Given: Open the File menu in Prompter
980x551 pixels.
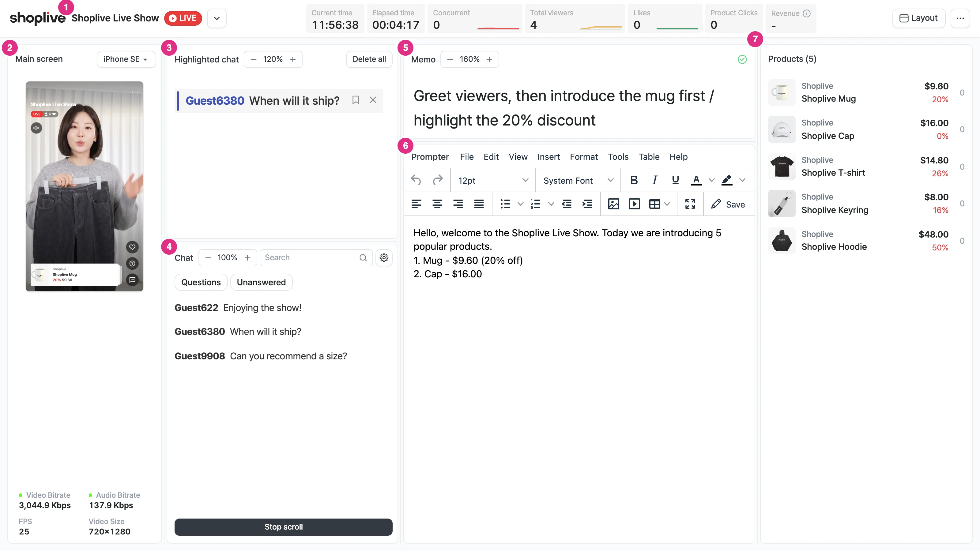Looking at the screenshot, I should [x=467, y=157].
